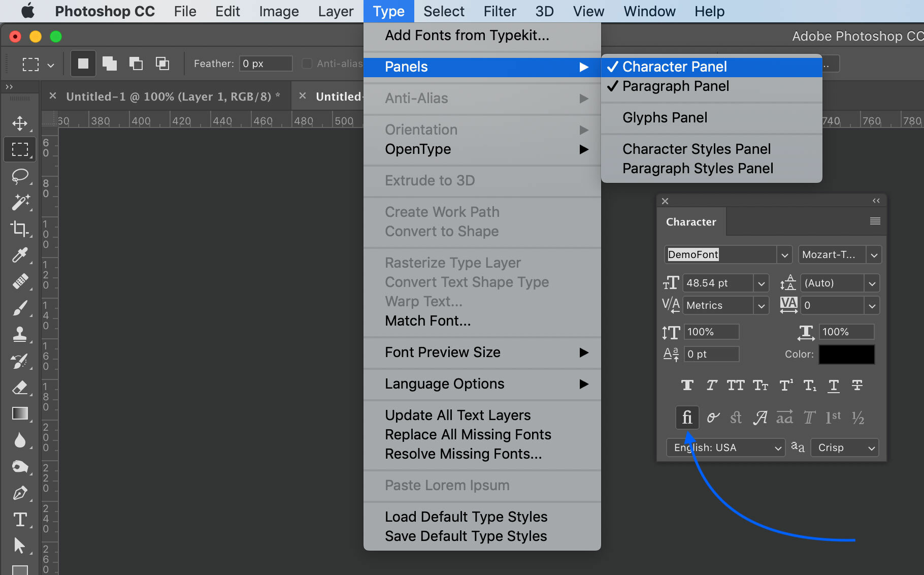
Task: Open the font family dropdown
Action: tap(784, 255)
